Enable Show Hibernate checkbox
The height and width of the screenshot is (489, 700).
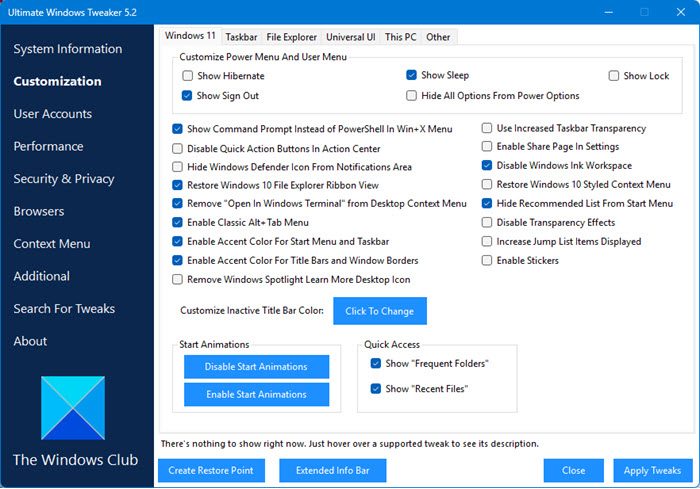click(x=188, y=76)
